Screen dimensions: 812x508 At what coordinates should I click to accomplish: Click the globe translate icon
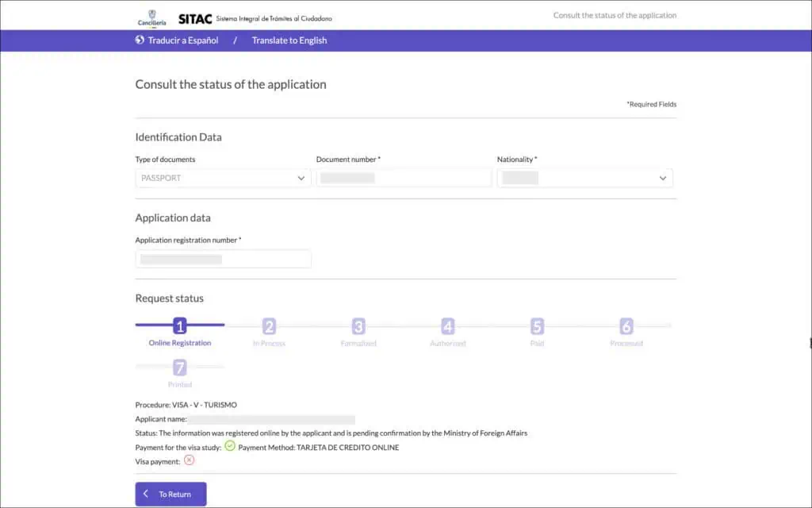pos(140,40)
